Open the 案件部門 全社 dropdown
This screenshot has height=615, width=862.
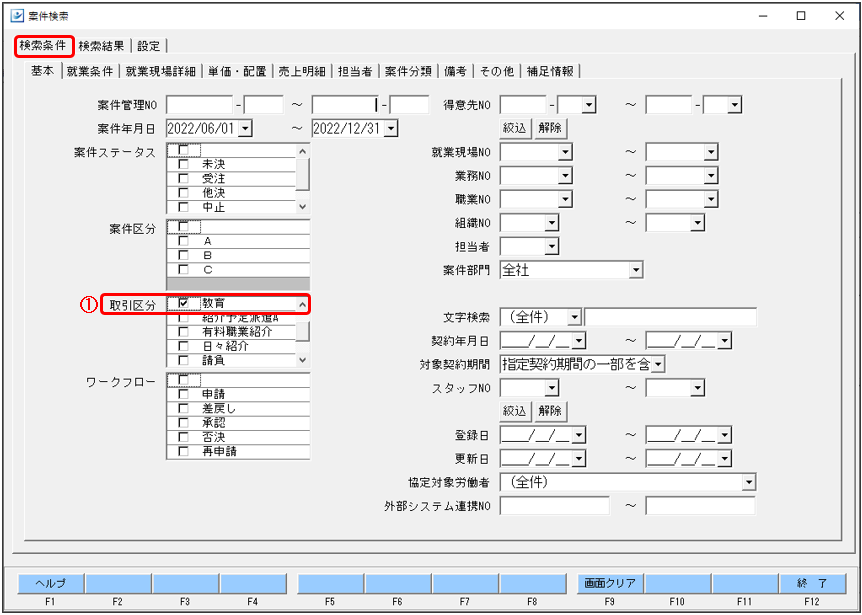point(636,270)
